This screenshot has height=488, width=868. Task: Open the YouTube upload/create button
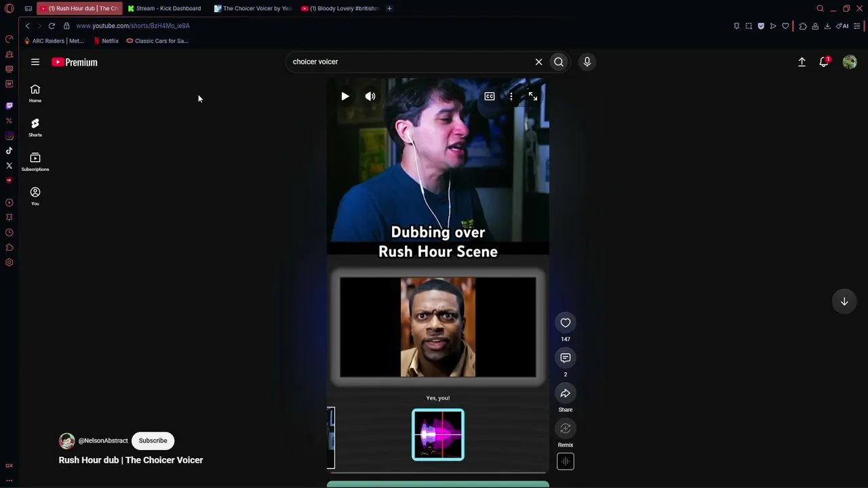coord(802,62)
